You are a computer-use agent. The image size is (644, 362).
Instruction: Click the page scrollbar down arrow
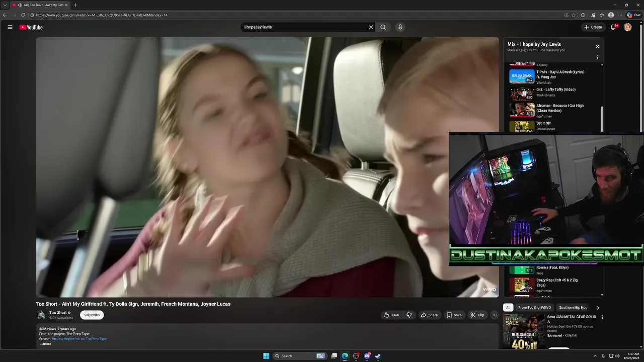641,346
